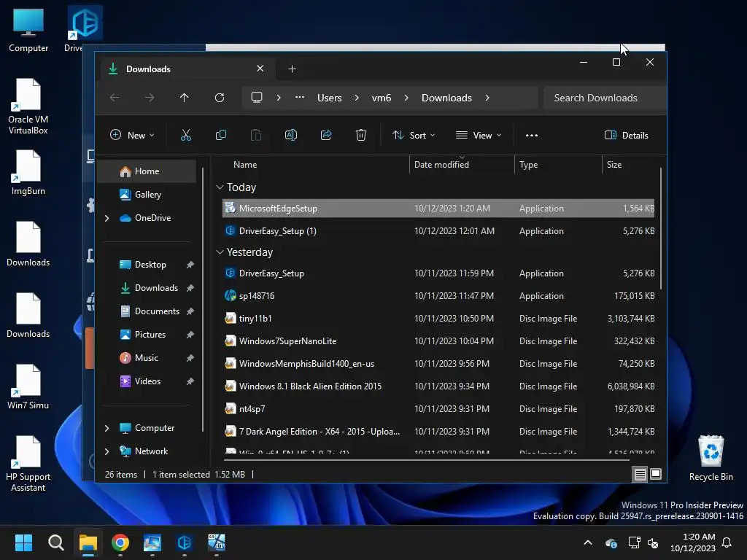Collapse the Yesterday group
This screenshot has width=747, height=560.
coord(220,252)
